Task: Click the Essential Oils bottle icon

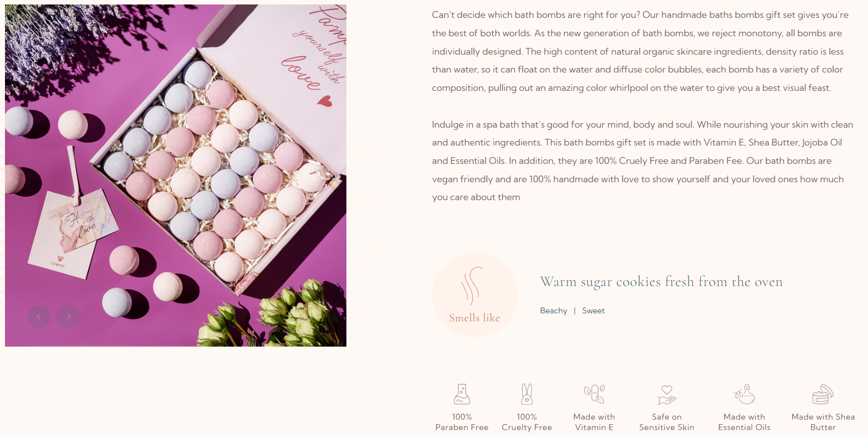Action: [744, 394]
